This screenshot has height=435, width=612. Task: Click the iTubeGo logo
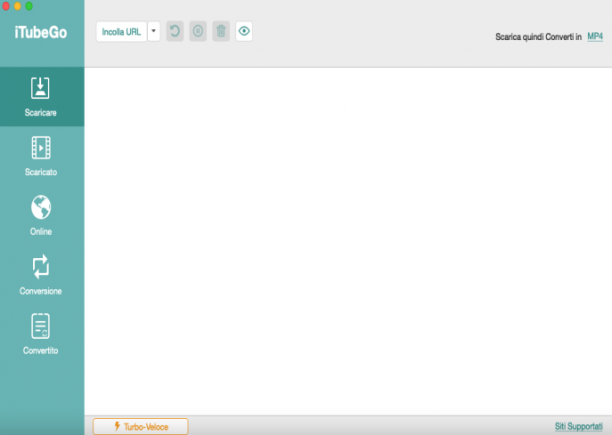(41, 32)
